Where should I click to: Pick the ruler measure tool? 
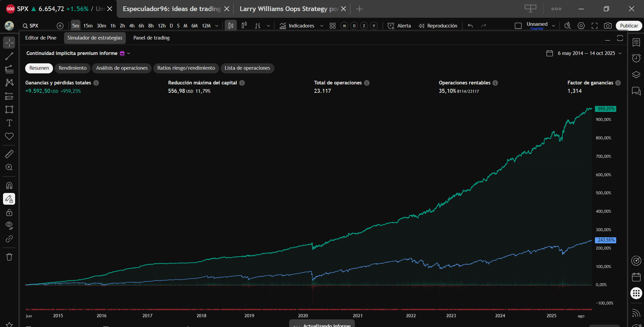click(x=9, y=154)
